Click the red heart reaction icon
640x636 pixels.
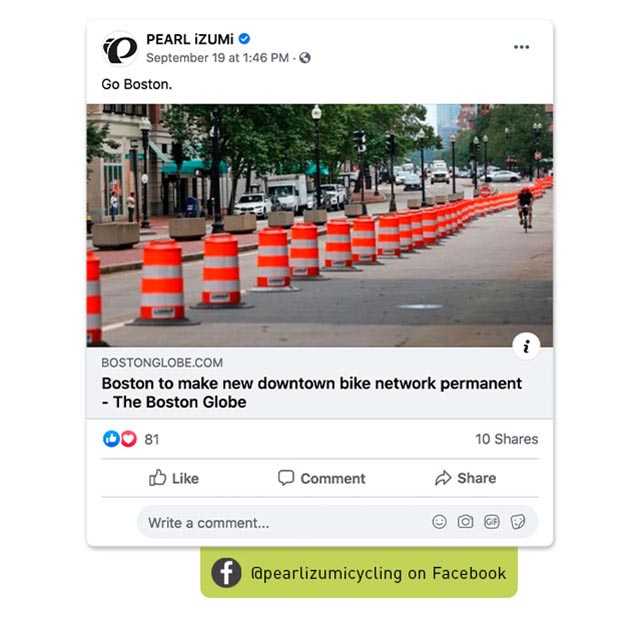(x=129, y=439)
